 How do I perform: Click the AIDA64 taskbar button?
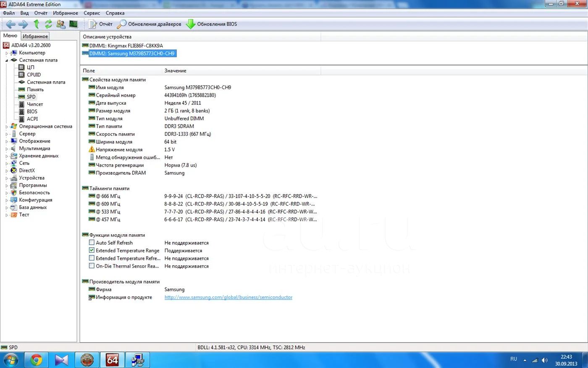(x=112, y=360)
